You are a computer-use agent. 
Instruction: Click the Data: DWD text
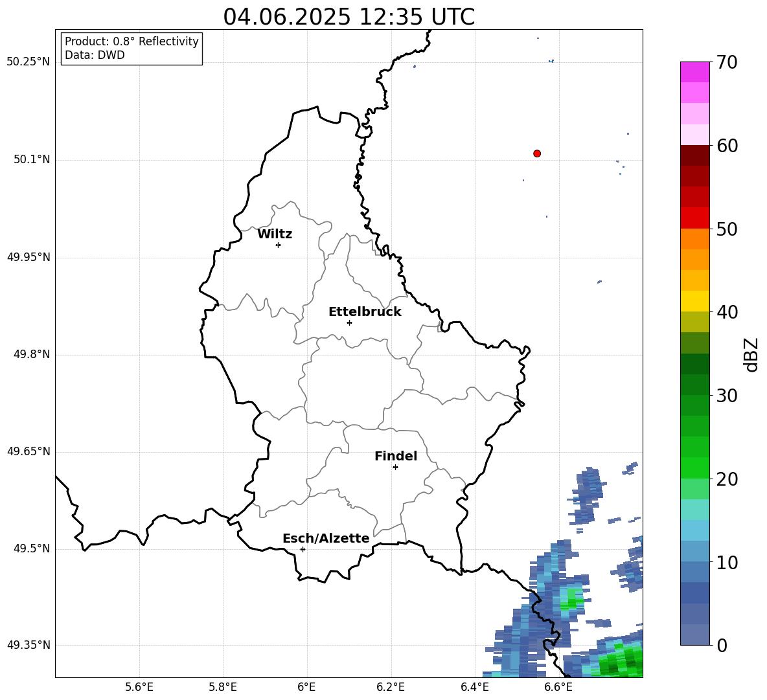coord(95,55)
